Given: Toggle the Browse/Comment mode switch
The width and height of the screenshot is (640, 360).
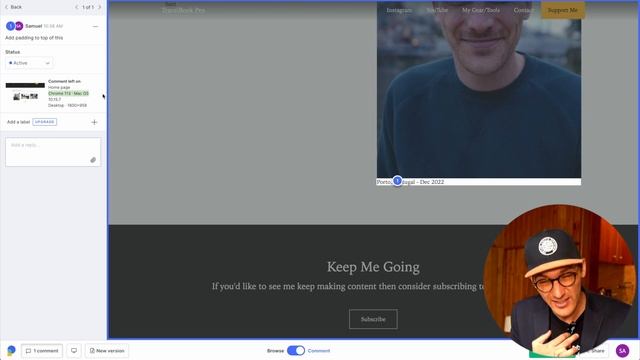Looking at the screenshot, I should [296, 351].
